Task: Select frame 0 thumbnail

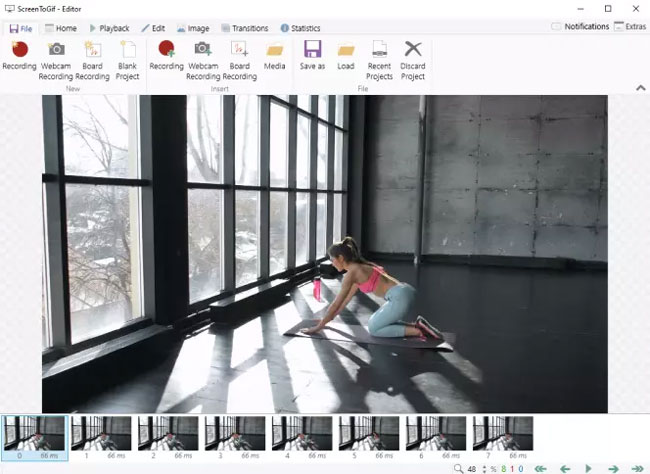Action: click(x=34, y=438)
